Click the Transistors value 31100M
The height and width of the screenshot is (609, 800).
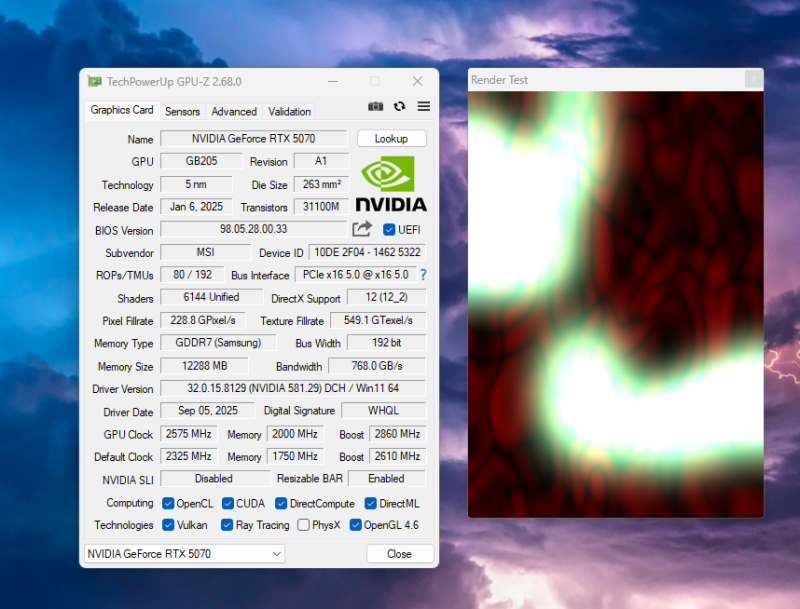[321, 207]
